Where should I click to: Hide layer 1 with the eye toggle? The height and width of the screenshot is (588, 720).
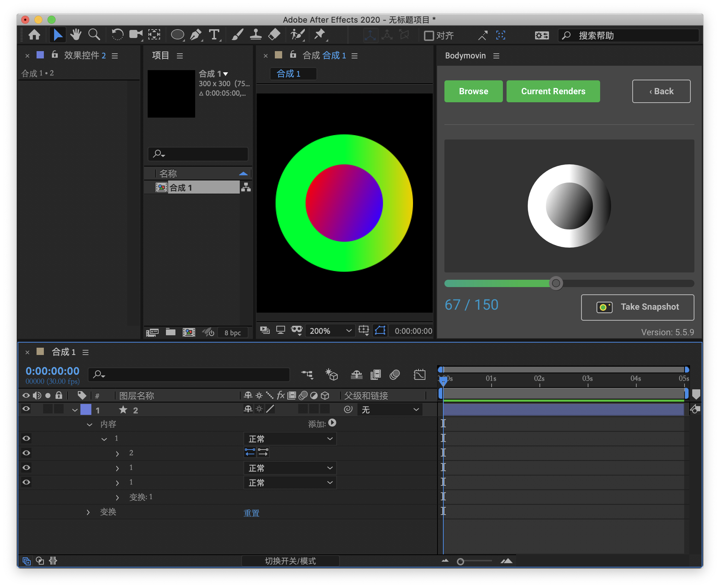click(26, 409)
